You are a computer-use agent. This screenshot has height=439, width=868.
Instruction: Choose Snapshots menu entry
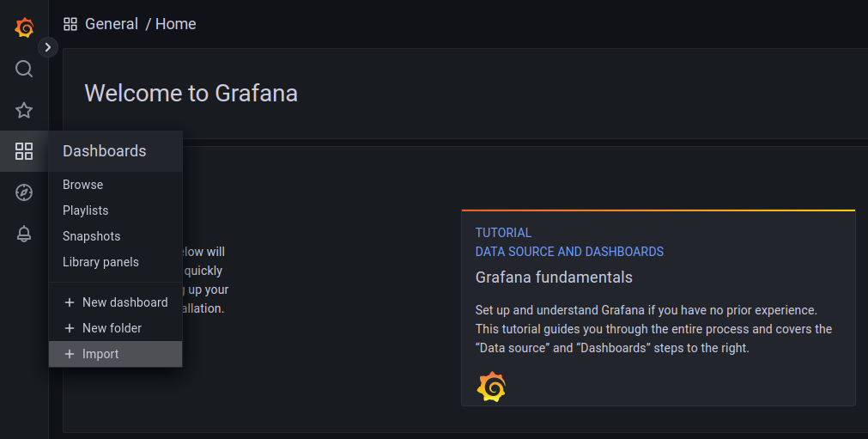[x=91, y=236]
